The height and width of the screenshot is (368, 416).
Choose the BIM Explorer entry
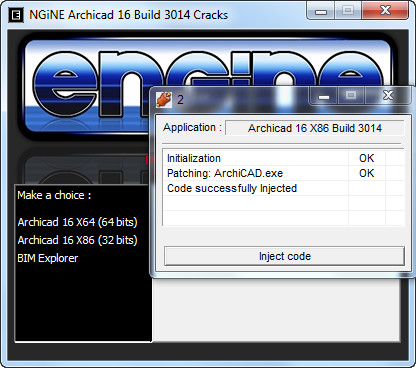click(48, 258)
